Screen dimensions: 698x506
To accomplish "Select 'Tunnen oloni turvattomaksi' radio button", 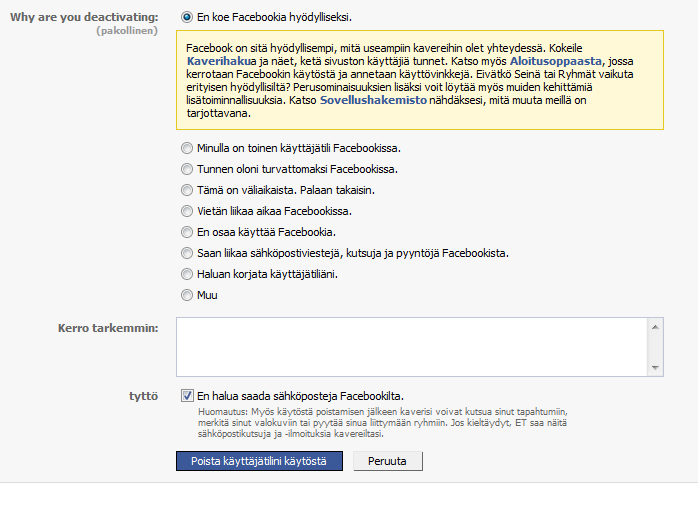I will pos(187,169).
